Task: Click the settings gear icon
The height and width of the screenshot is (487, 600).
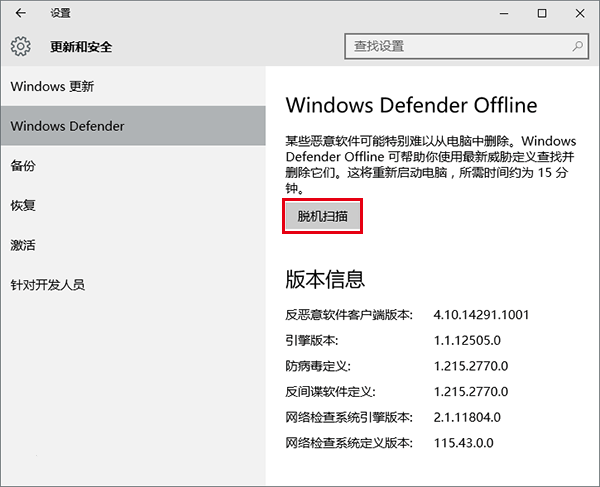Action: (x=21, y=47)
